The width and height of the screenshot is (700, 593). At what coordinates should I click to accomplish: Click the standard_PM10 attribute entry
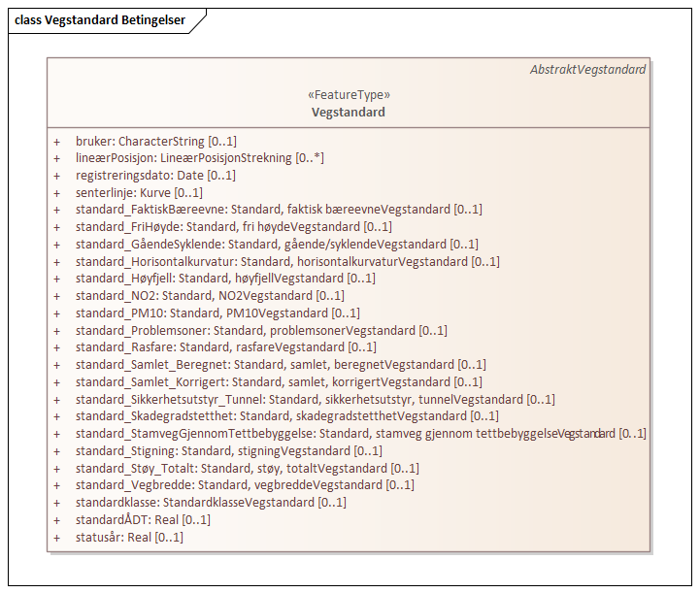(217, 313)
